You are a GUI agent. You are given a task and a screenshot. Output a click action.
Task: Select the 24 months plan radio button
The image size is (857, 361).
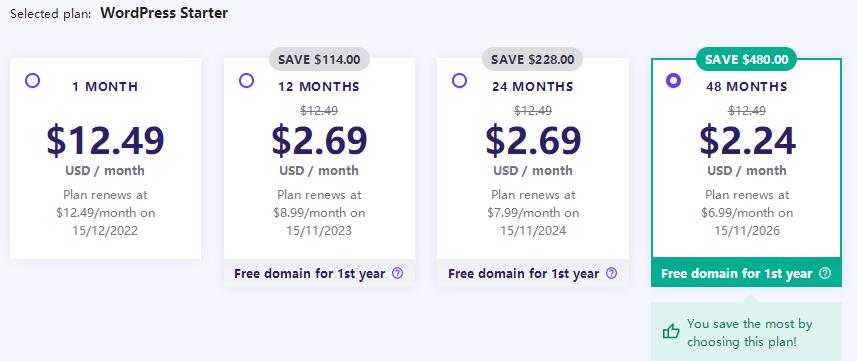click(460, 81)
